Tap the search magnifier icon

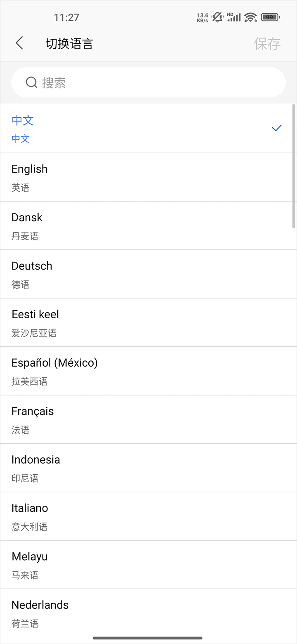(x=31, y=83)
